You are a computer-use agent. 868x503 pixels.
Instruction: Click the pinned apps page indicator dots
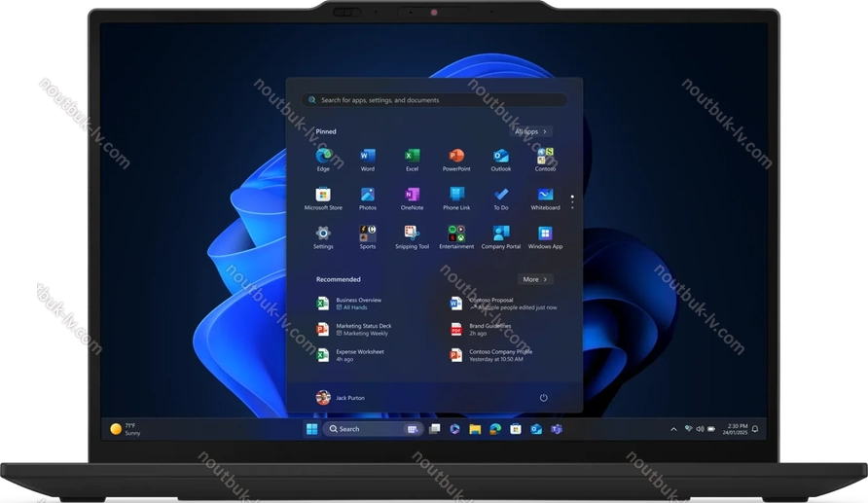point(572,202)
